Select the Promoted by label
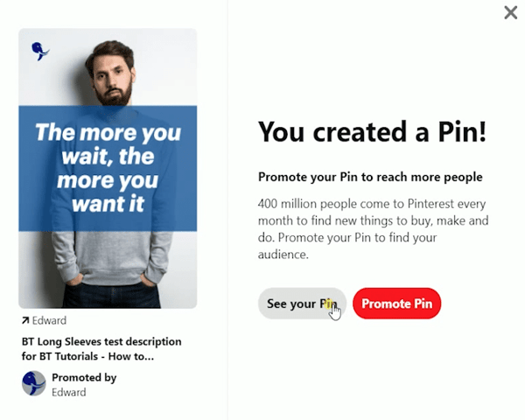Viewport: 525px width, 420px height. [84, 377]
